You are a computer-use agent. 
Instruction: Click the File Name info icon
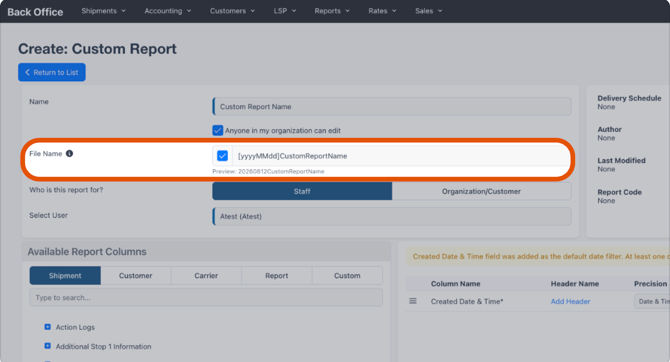pos(69,153)
